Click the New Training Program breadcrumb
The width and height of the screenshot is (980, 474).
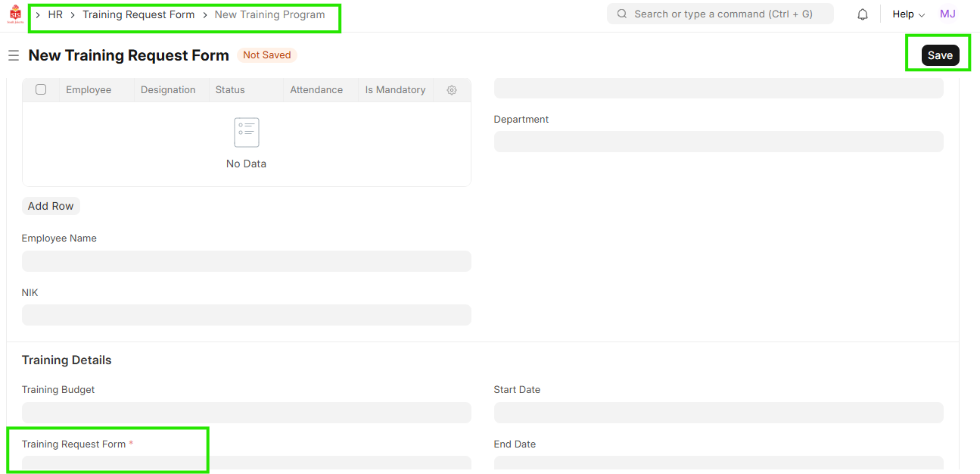[x=269, y=14]
